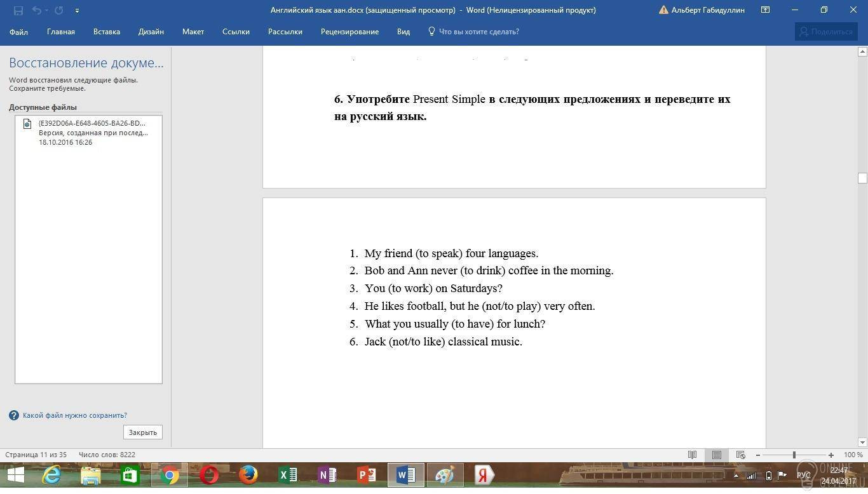Click the account warning triangle icon

point(664,10)
